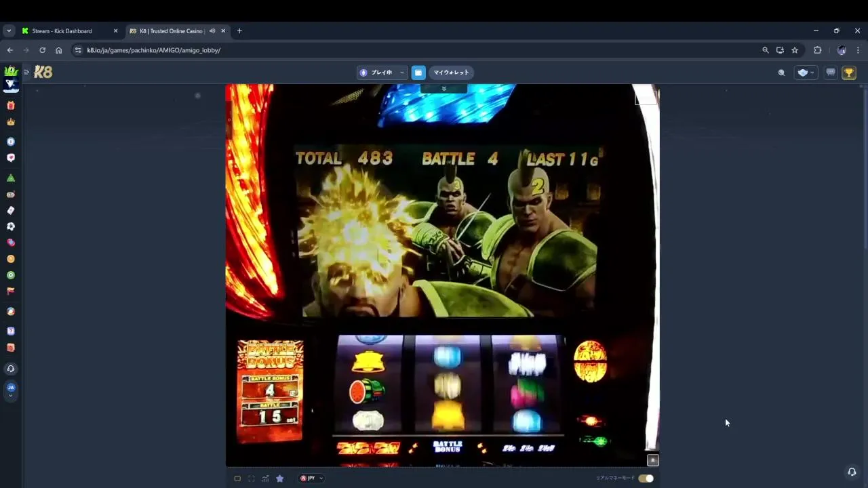Open the avatar profile dropdown in header
868x488 pixels.
pos(806,73)
